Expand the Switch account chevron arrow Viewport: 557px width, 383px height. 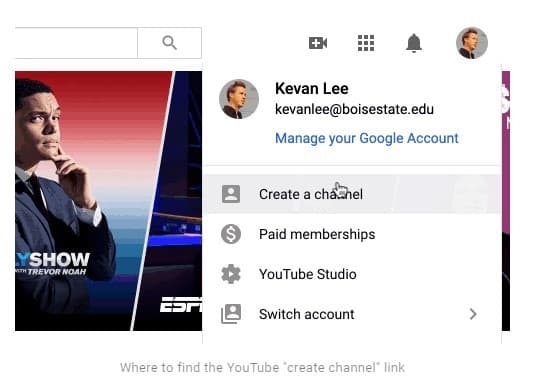473,314
